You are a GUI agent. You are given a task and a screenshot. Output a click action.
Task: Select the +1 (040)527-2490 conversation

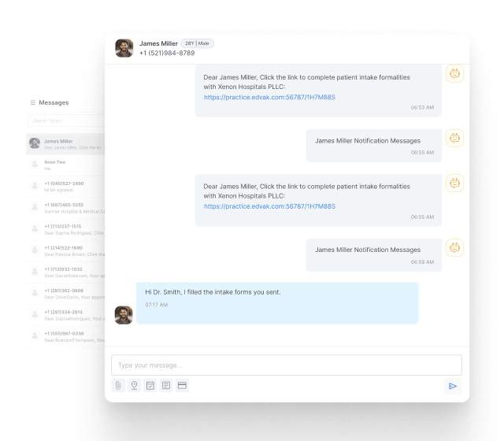coord(67,186)
